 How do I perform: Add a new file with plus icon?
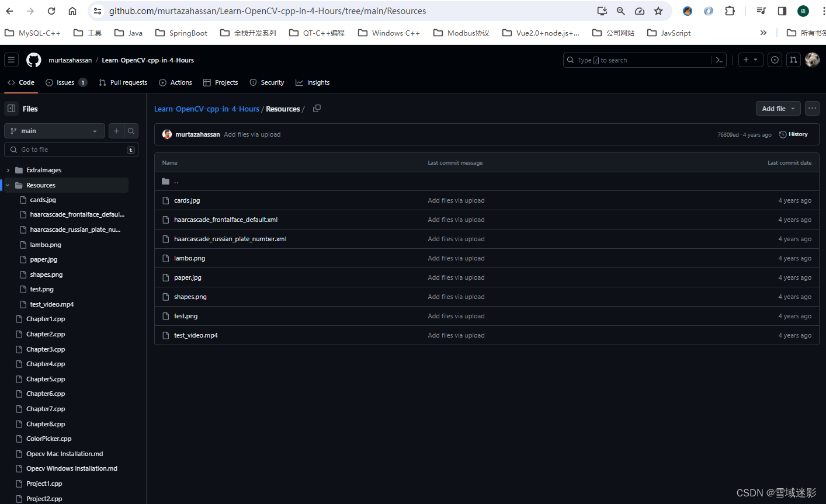[116, 131]
